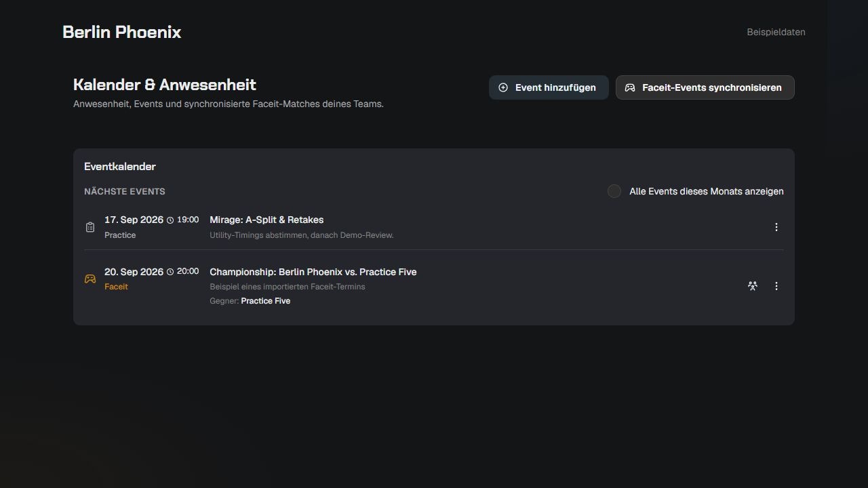Click opponent name Practice Five under Gegner
868x488 pixels.
click(x=266, y=301)
